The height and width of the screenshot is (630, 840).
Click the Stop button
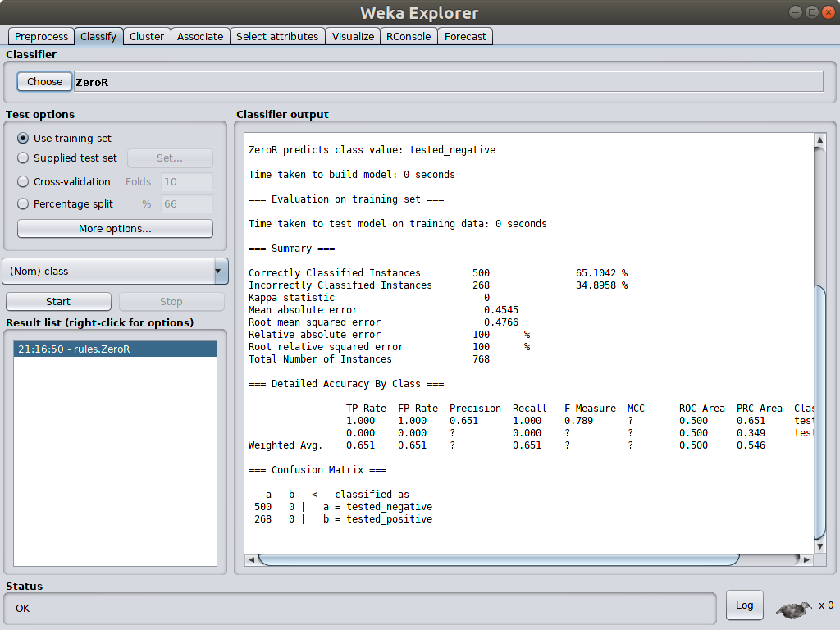(x=171, y=302)
